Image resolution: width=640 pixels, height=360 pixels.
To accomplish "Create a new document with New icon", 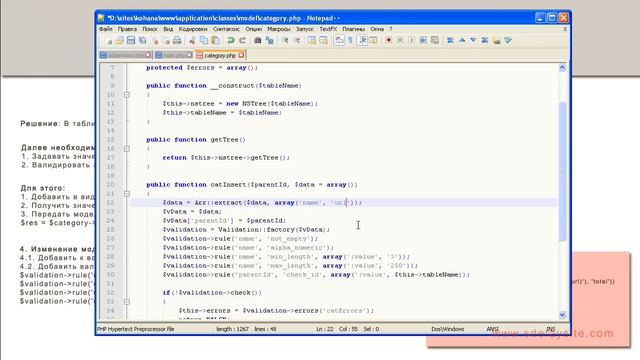I will point(108,40).
